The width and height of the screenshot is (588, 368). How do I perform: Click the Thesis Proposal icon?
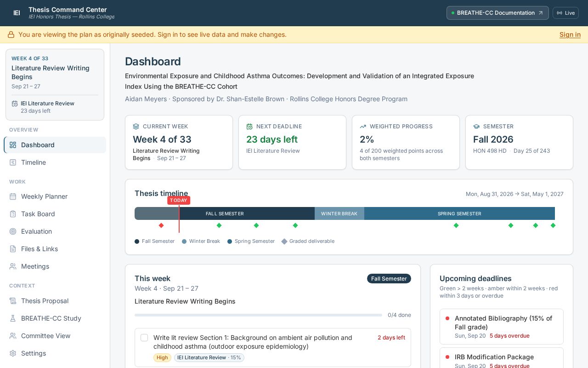tap(13, 301)
